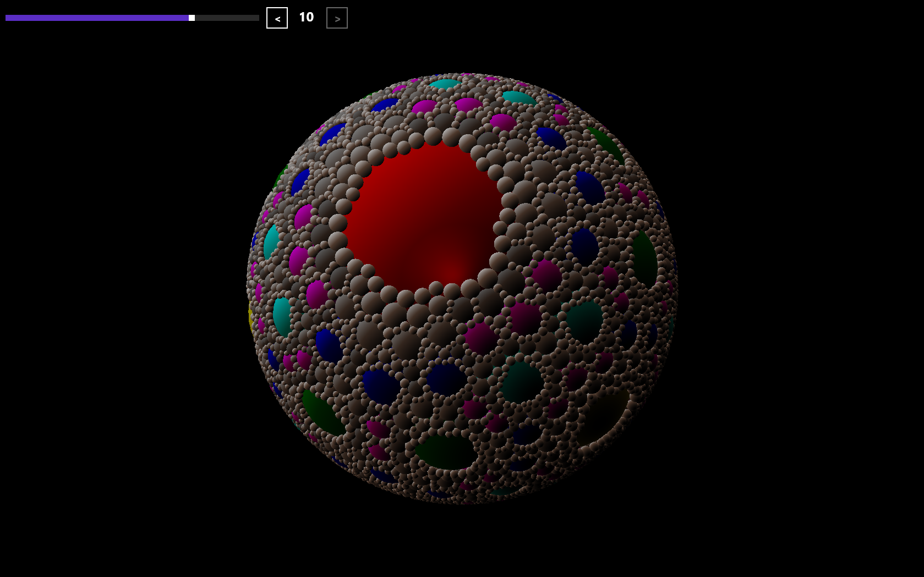Viewport: 924px width, 577px height.
Task: Select the magenta circle just right of red circle
Action: pyautogui.click(x=546, y=274)
